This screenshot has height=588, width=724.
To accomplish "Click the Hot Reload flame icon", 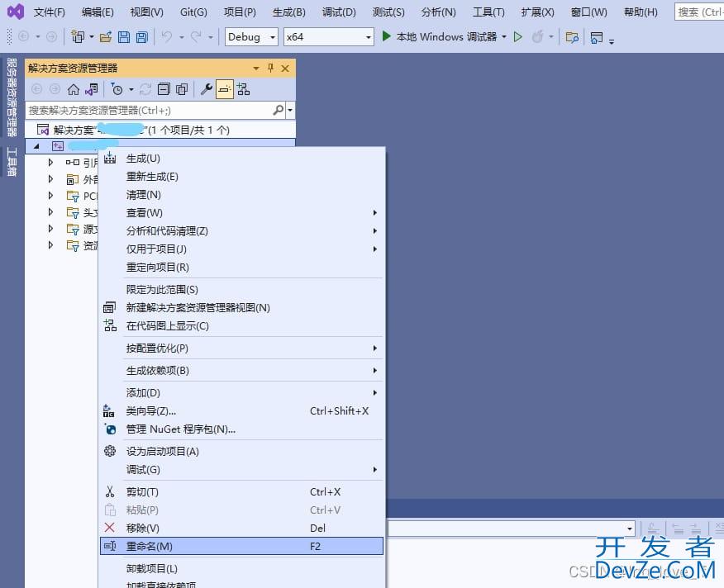I will [x=537, y=36].
